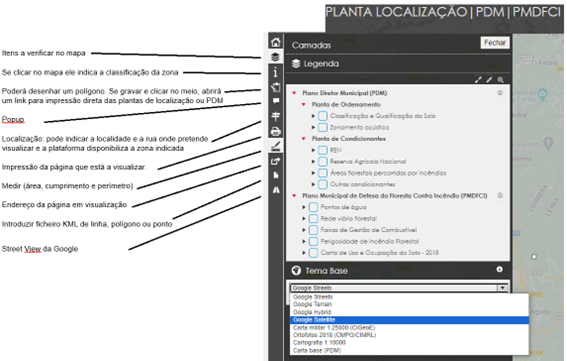Image resolution: width=567 pixels, height=361 pixels.
Task: Open the Tema Base dropdown arrow
Action: [x=502, y=288]
